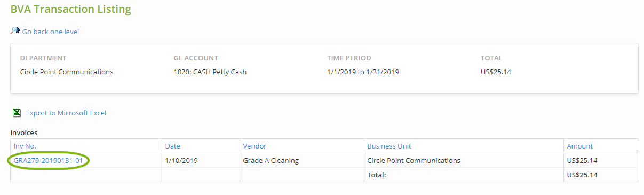
Task: Click the summary panel TOTAL US$25.14
Action: 496,72
